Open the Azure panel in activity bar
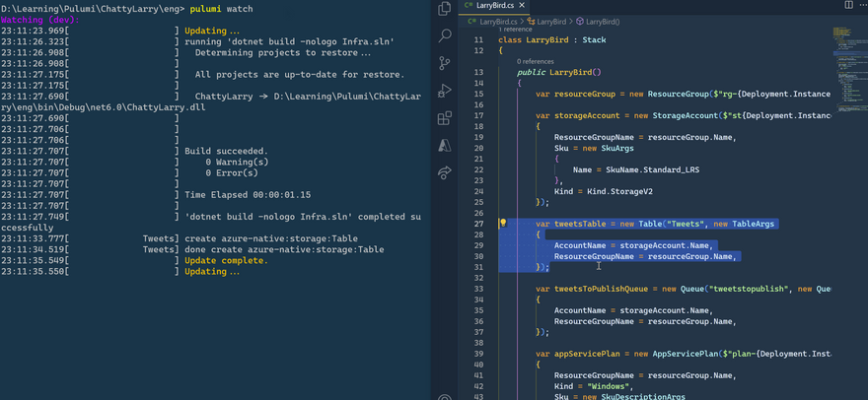This screenshot has height=400, width=868. tap(445, 145)
